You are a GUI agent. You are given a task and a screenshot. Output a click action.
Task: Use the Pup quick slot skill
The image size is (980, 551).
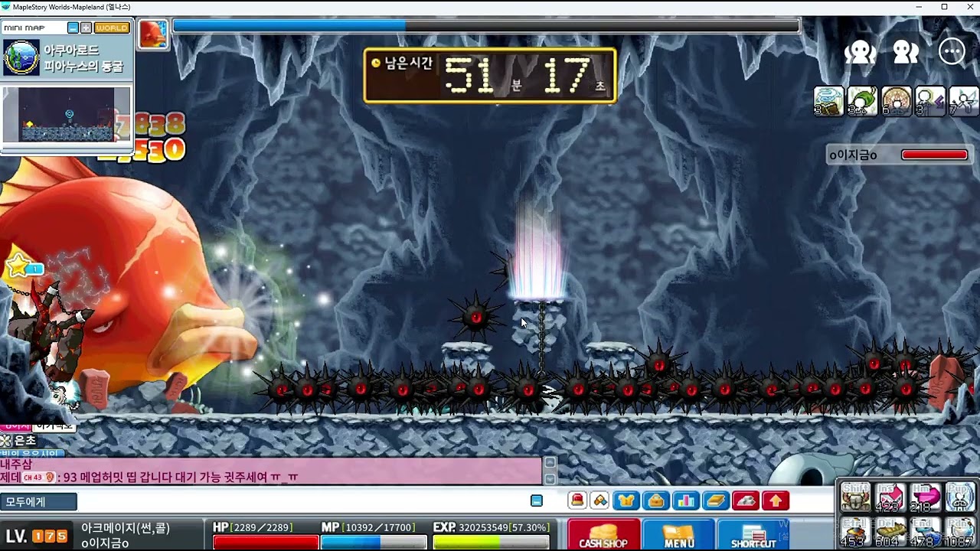tap(960, 497)
